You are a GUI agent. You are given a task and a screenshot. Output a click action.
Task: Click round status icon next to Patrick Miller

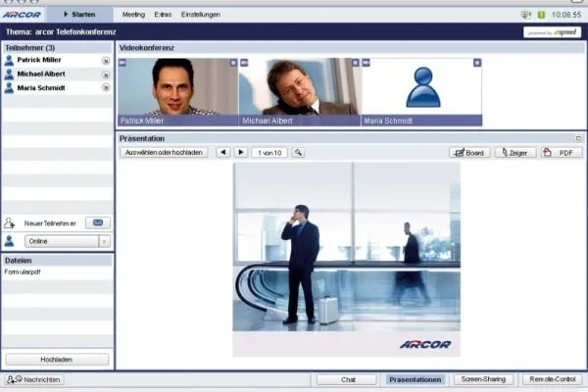[x=106, y=61]
